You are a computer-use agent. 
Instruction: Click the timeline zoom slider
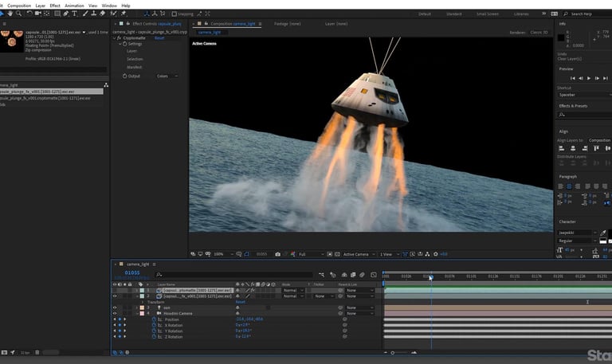[391, 352]
